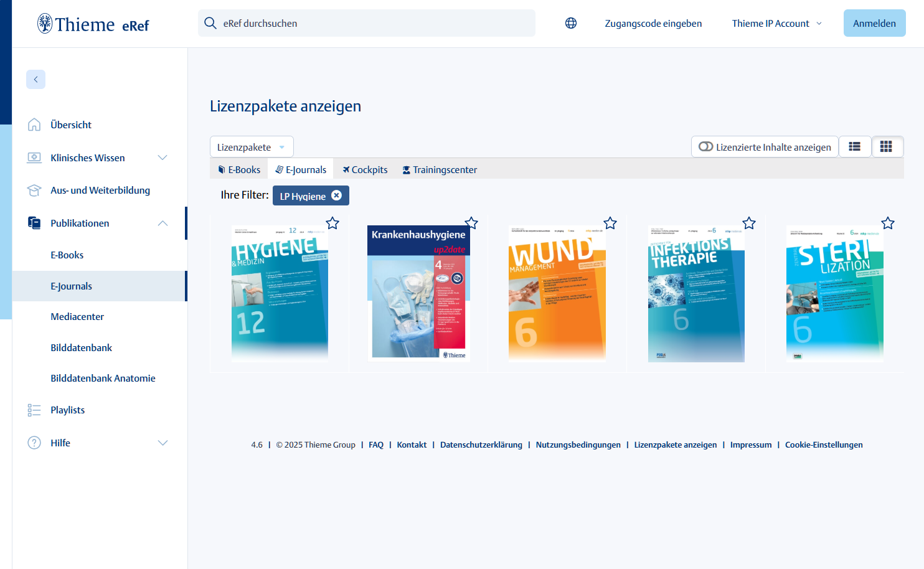This screenshot has width=924, height=569.
Task: Collapse the Publikationen section
Action: coord(163,223)
